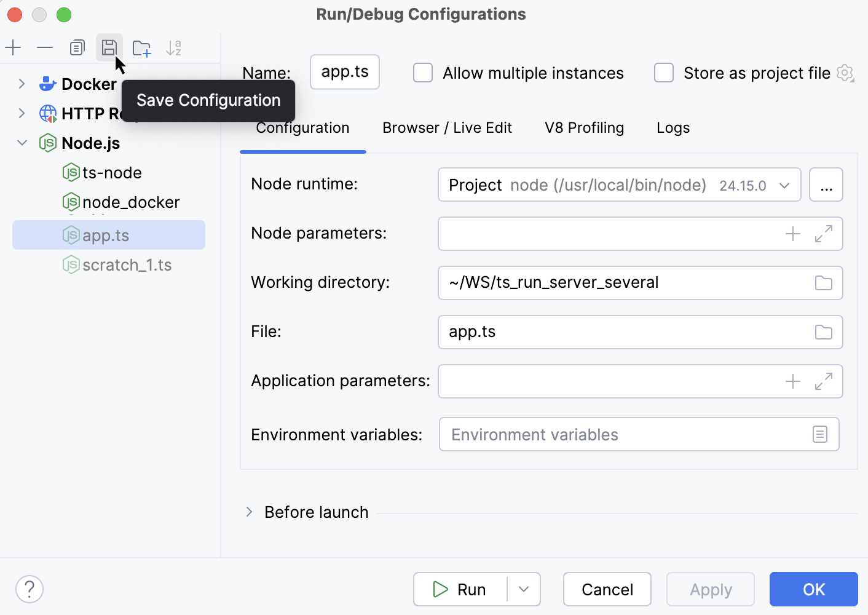
Task: Copy the selected configuration
Action: tap(77, 47)
